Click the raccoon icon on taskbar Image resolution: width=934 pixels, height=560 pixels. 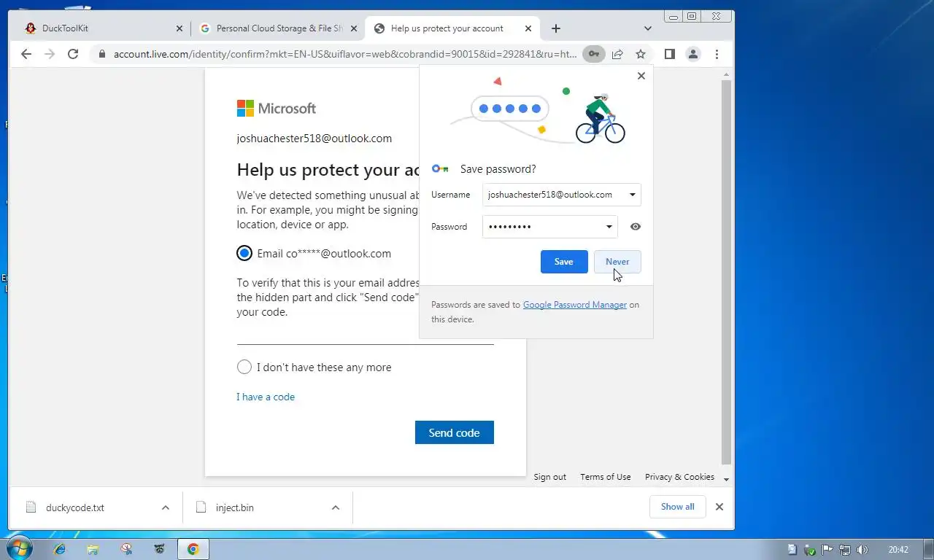point(160,549)
